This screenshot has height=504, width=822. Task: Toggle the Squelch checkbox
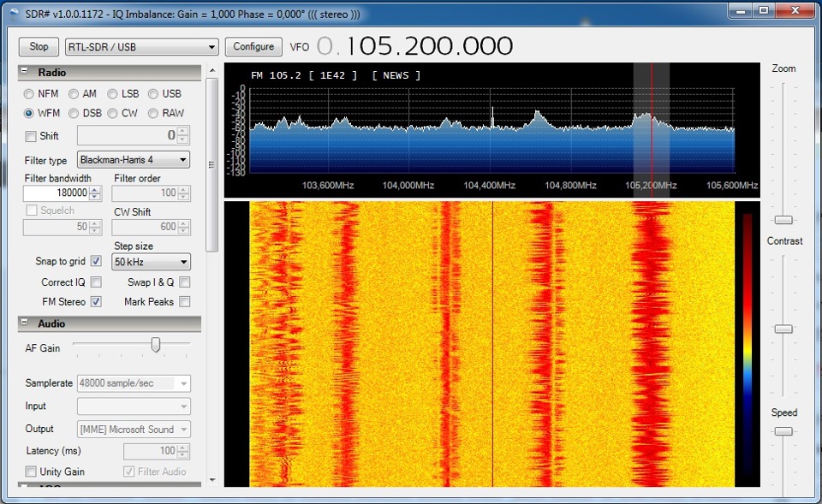click(32, 210)
